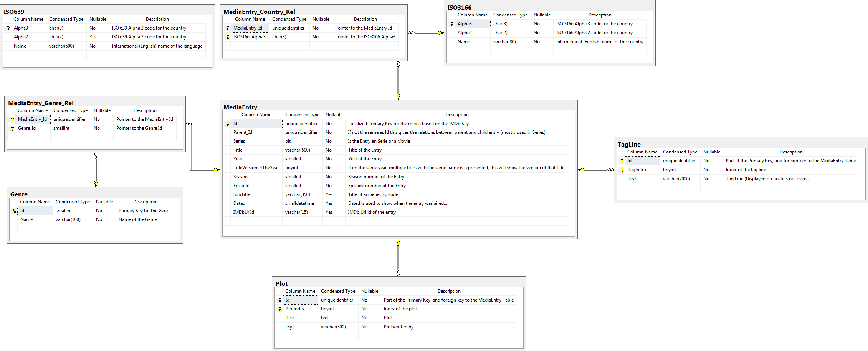This screenshot has height=351, width=868.
Task: Click the varchar(350) type cell
Action: (x=298, y=194)
